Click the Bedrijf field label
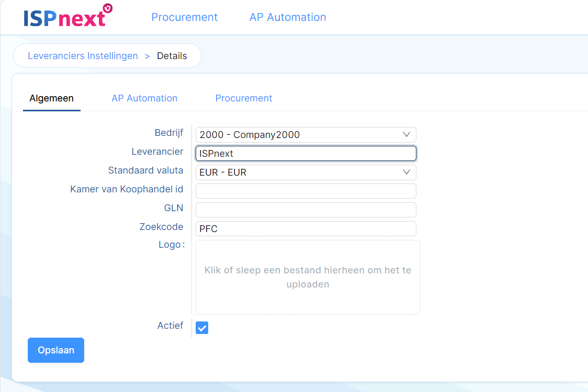The image size is (588, 392). coord(169,133)
